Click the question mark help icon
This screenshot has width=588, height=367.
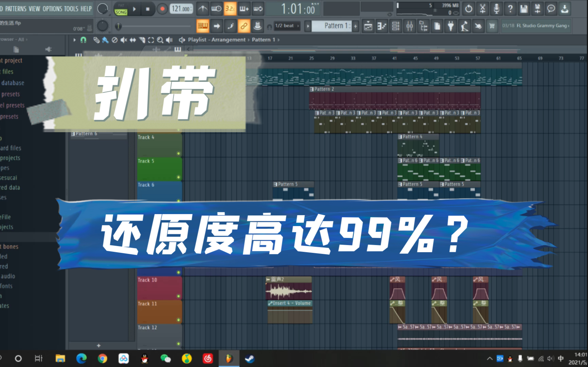coord(510,9)
